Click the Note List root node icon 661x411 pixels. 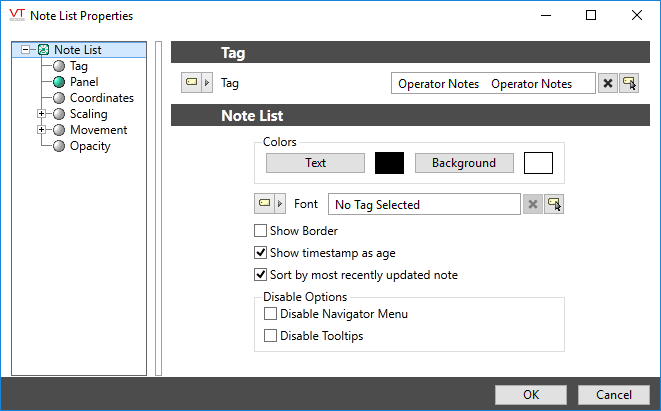tap(43, 50)
